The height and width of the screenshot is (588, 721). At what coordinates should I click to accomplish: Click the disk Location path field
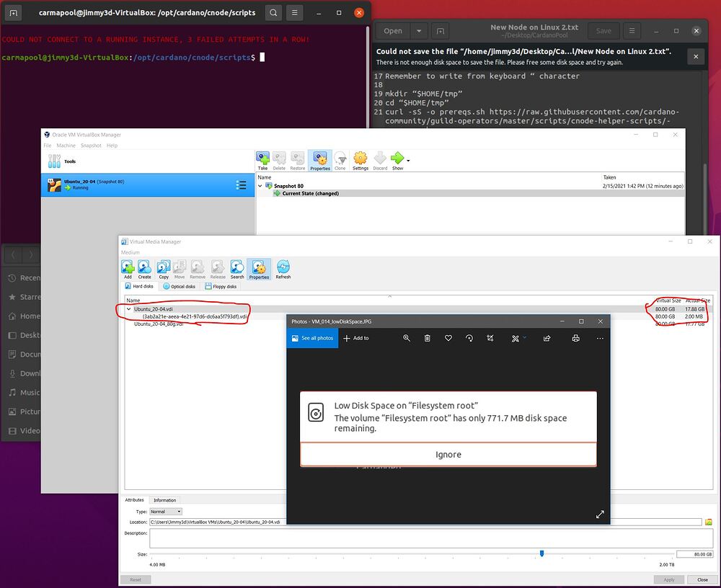pyautogui.click(x=425, y=522)
